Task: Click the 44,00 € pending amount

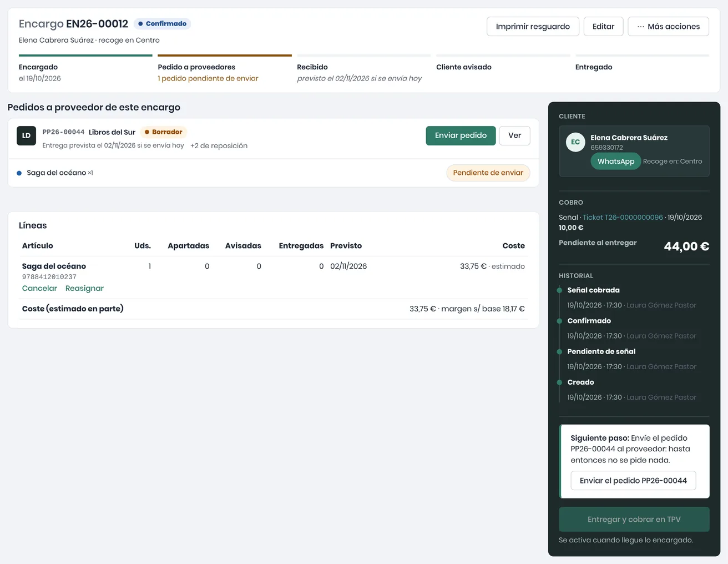Action: pos(686,246)
